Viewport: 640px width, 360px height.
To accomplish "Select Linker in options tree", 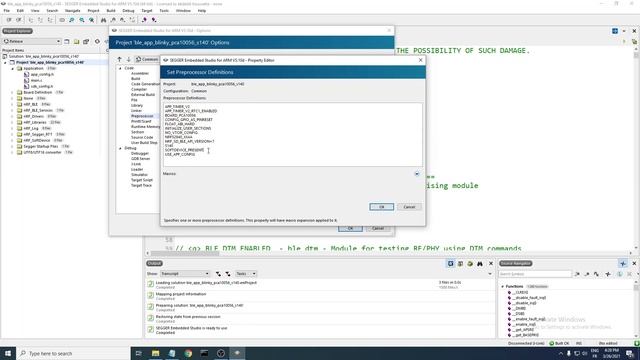I will pyautogui.click(x=136, y=111).
